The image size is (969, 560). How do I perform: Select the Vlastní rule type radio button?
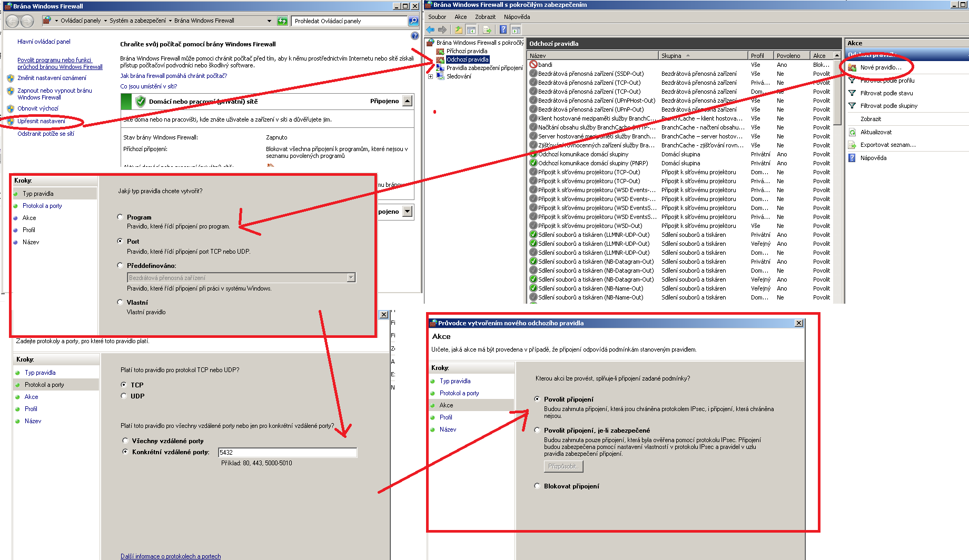[x=120, y=302]
